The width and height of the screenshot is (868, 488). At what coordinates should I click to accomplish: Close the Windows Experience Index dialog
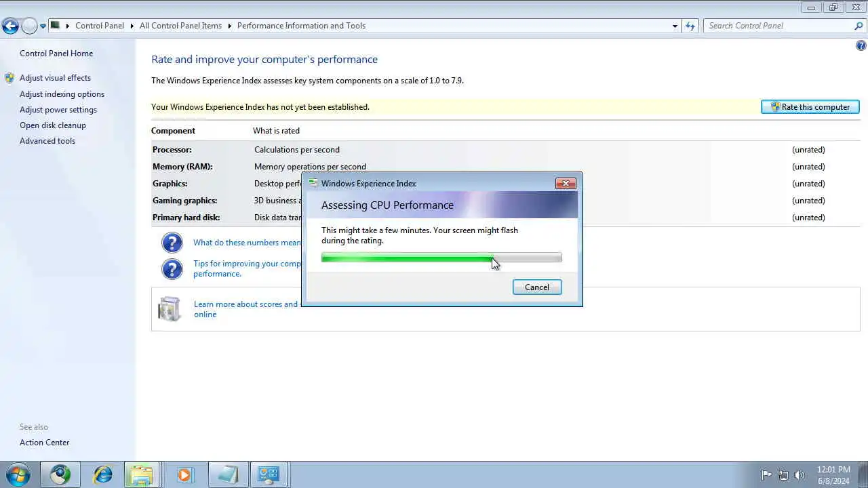click(x=566, y=183)
